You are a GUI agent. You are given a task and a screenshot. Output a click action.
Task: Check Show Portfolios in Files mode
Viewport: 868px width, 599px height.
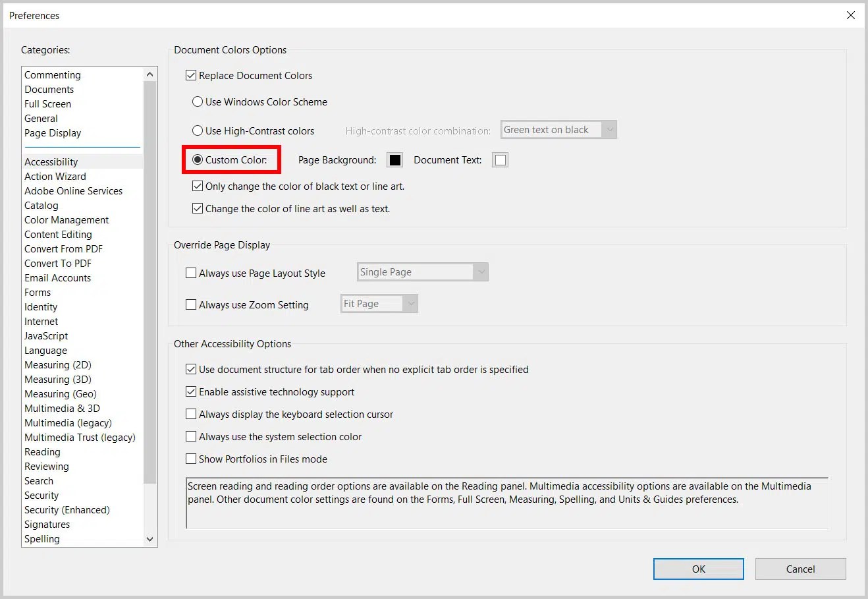click(x=191, y=459)
